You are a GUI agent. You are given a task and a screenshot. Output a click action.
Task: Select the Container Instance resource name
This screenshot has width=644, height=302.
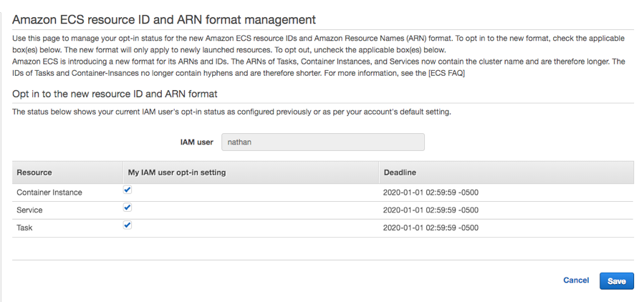pos(49,193)
